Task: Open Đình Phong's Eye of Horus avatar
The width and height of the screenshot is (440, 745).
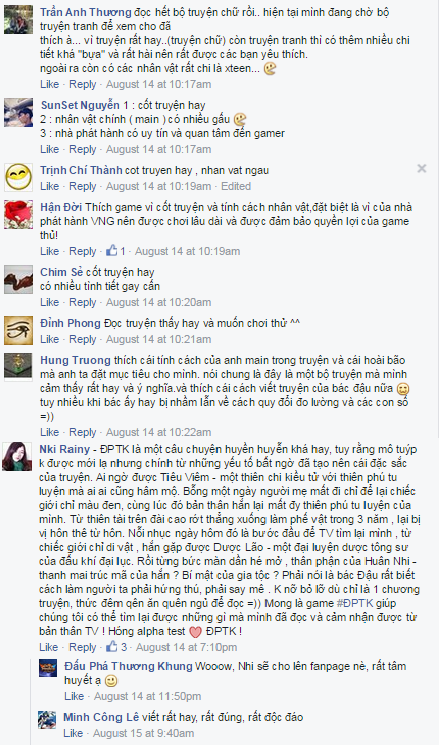Action: [18, 330]
